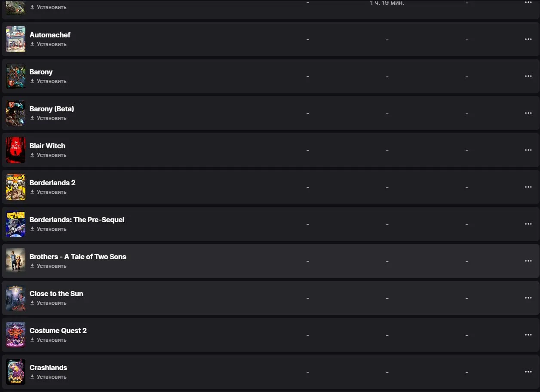Open the Brothers - A Tale of Two Sons title
This screenshot has height=392, width=540.
coord(78,257)
